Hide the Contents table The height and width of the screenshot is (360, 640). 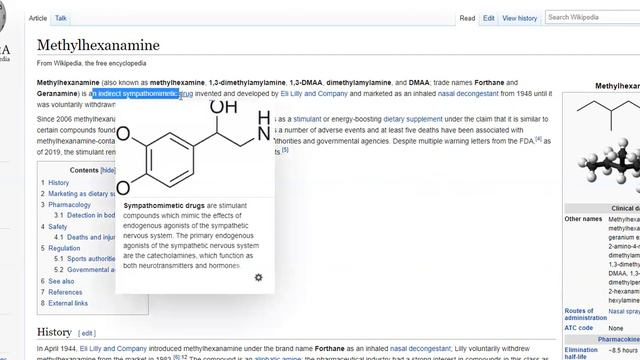[108, 170]
